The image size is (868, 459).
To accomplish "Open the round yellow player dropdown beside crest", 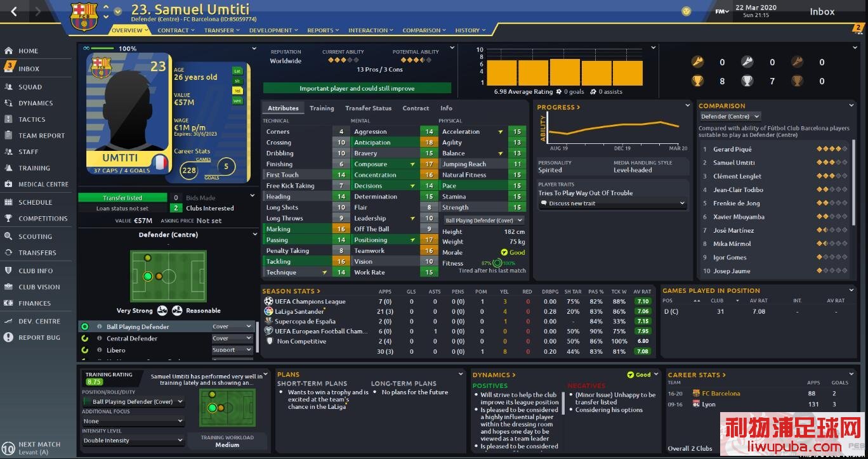I will [x=117, y=11].
